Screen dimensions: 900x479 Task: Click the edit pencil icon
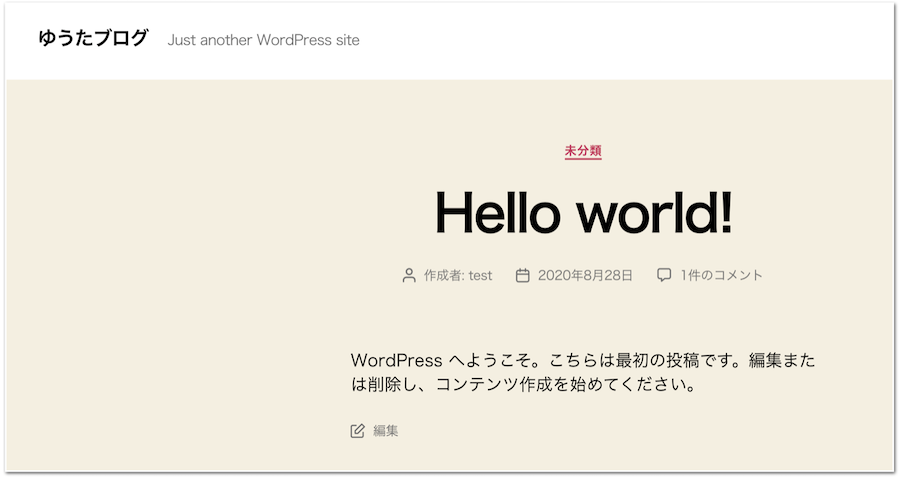click(x=357, y=431)
